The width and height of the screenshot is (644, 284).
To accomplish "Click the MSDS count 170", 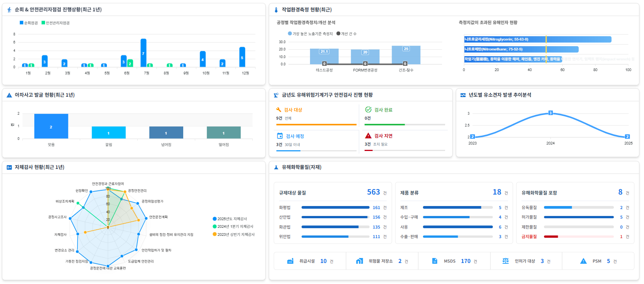I will (466, 261).
